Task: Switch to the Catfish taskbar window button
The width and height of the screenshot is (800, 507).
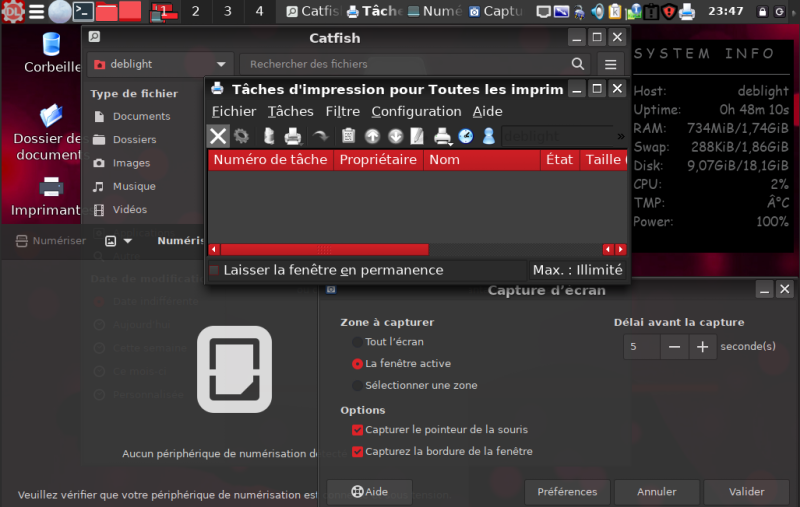Action: pos(312,11)
